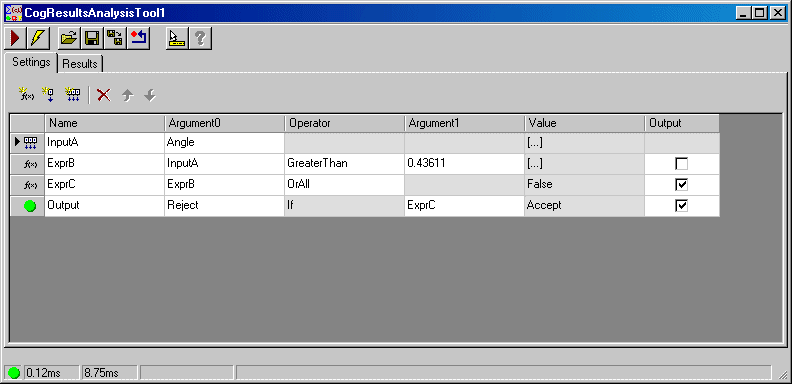Edit the ExprC name cell
Viewport: 792px width, 384px height.
pyautogui.click(x=105, y=185)
